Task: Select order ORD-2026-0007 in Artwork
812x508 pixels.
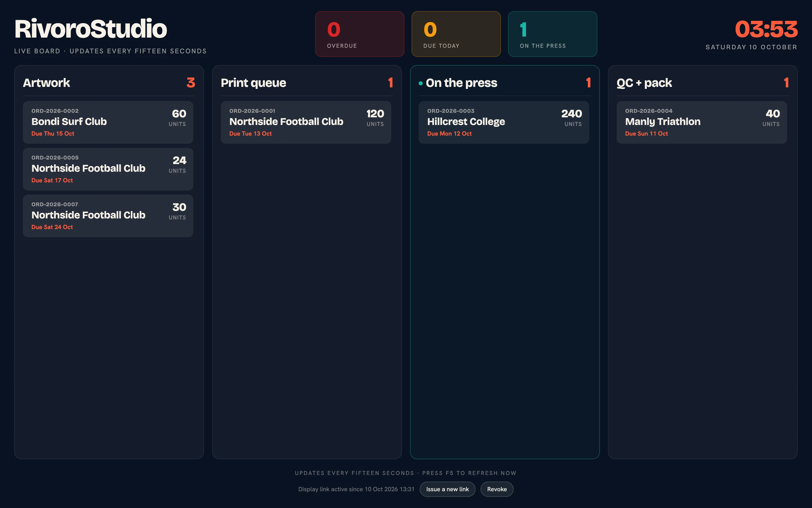Action: coord(108,216)
